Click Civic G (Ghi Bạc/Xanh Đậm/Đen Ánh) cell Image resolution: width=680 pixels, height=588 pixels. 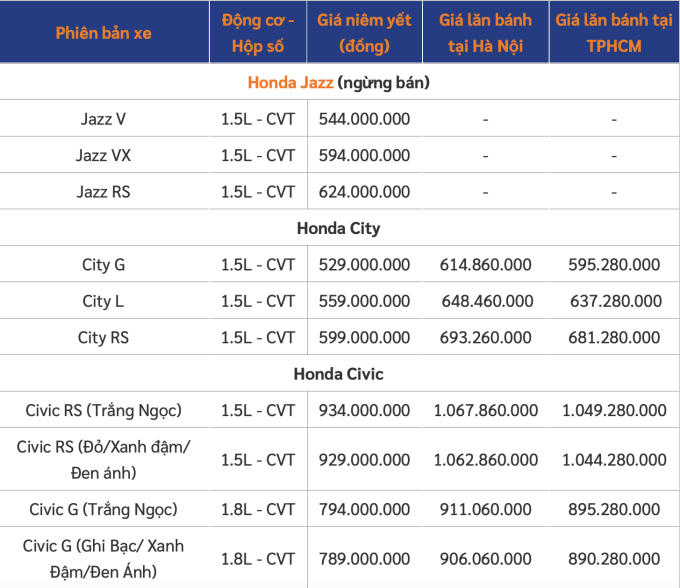[103, 558]
